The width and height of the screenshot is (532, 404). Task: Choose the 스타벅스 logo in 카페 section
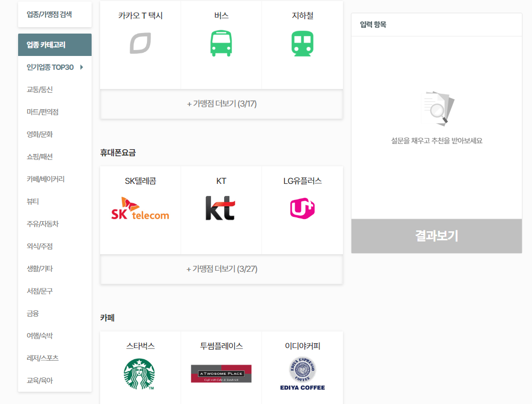coord(140,374)
